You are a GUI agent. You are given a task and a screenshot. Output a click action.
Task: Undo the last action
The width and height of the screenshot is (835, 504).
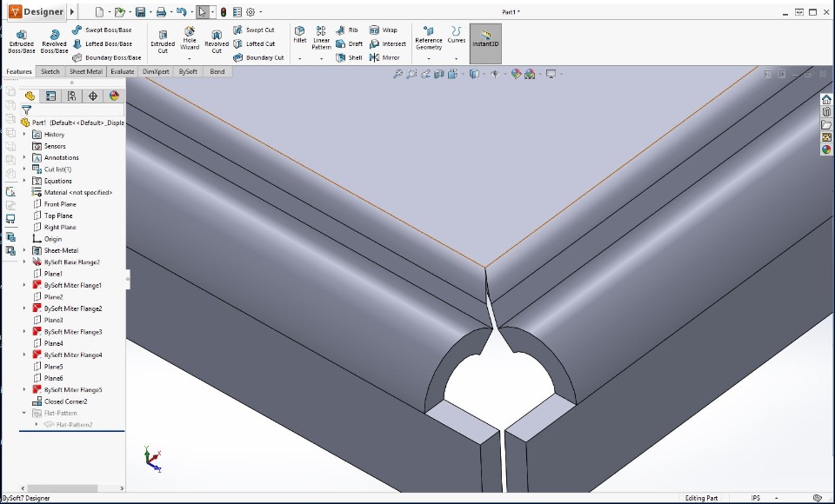pos(182,11)
